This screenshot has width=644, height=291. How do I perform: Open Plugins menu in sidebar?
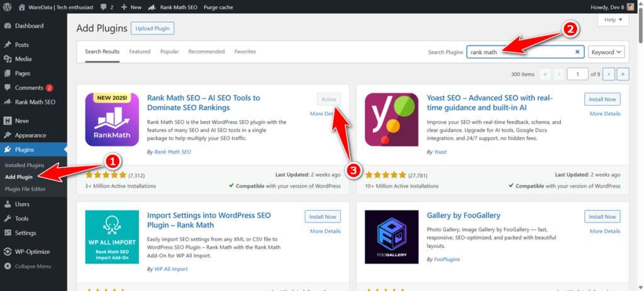(x=34, y=150)
